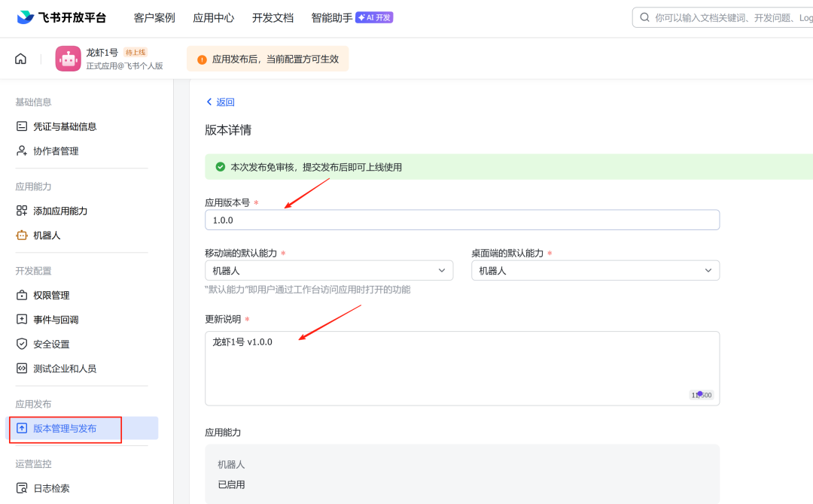This screenshot has width=813, height=504.
Task: Expand the 移动端的默认能力 dropdown
Action: click(x=329, y=271)
